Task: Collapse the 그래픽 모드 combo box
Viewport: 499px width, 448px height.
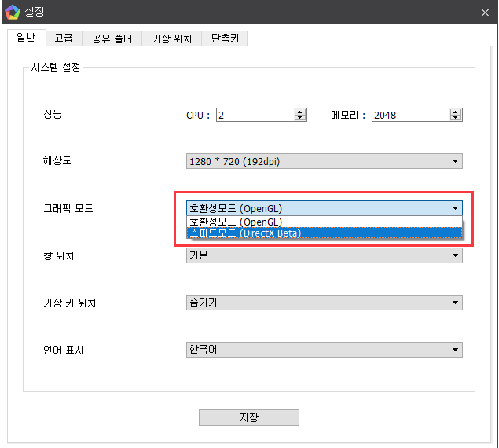Action: tap(325, 208)
